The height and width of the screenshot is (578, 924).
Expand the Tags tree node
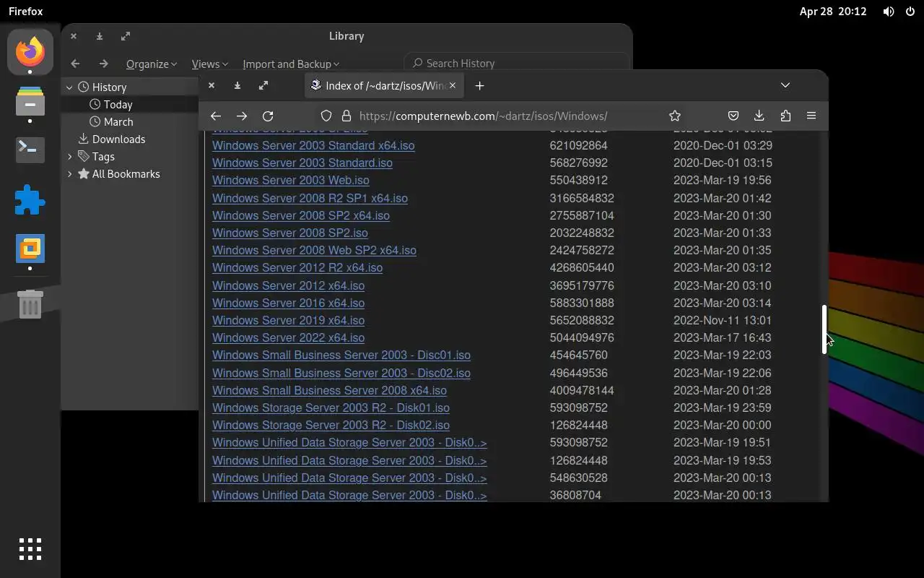coord(69,156)
